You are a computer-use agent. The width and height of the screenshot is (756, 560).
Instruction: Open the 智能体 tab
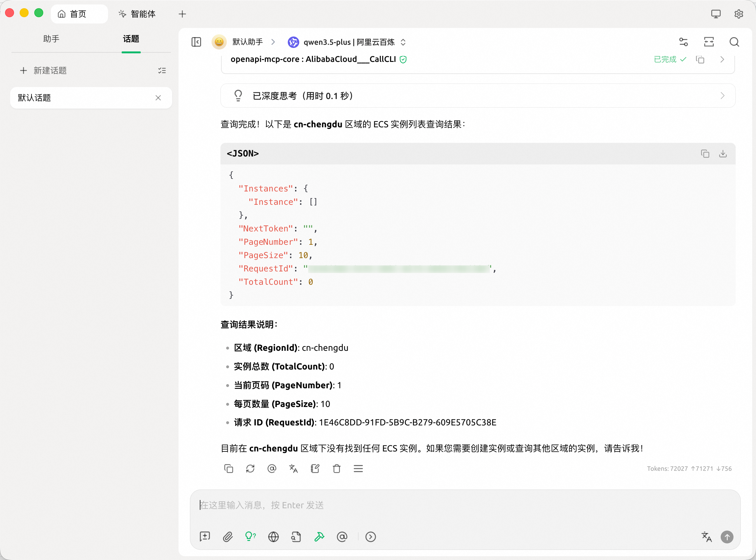(x=137, y=14)
